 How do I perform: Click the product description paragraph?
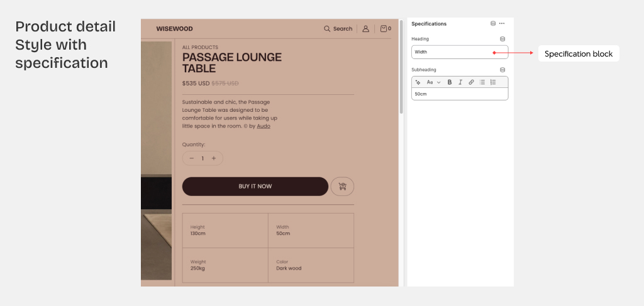(229, 114)
